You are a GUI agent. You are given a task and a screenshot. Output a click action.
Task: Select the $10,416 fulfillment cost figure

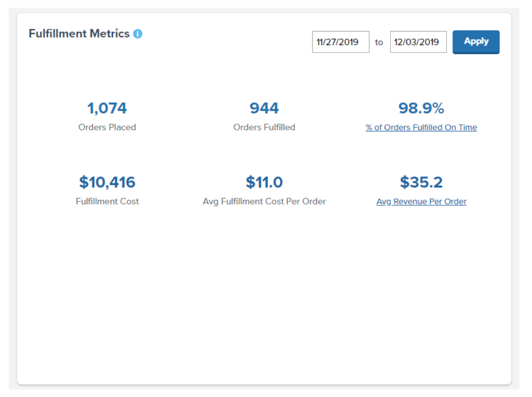point(107,182)
